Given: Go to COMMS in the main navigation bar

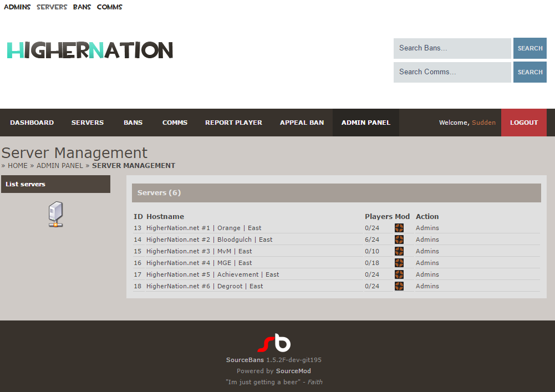Looking at the screenshot, I should point(175,123).
